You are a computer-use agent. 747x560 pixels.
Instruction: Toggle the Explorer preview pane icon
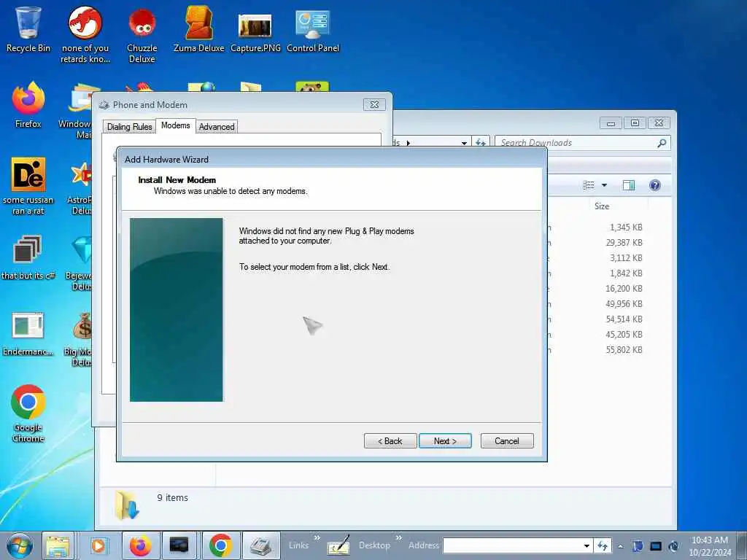tap(629, 185)
